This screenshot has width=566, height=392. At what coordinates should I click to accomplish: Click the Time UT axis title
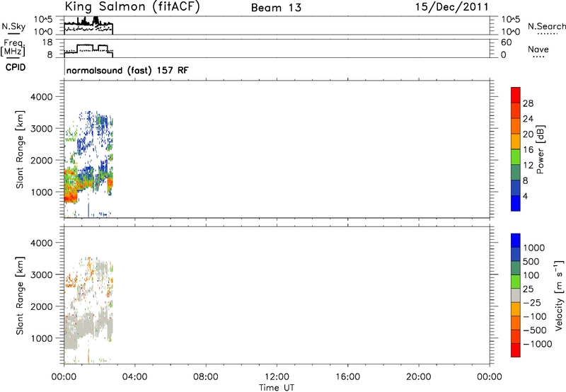277,388
